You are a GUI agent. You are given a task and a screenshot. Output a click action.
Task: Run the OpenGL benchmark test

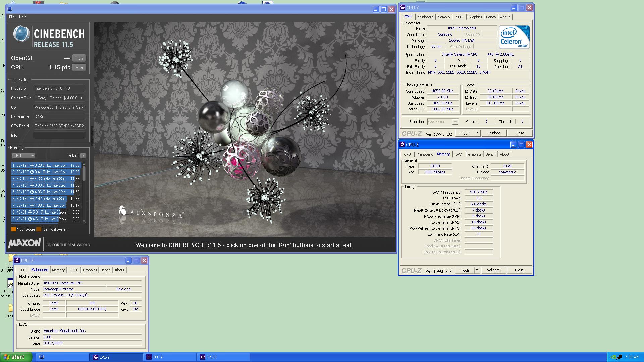tap(79, 58)
